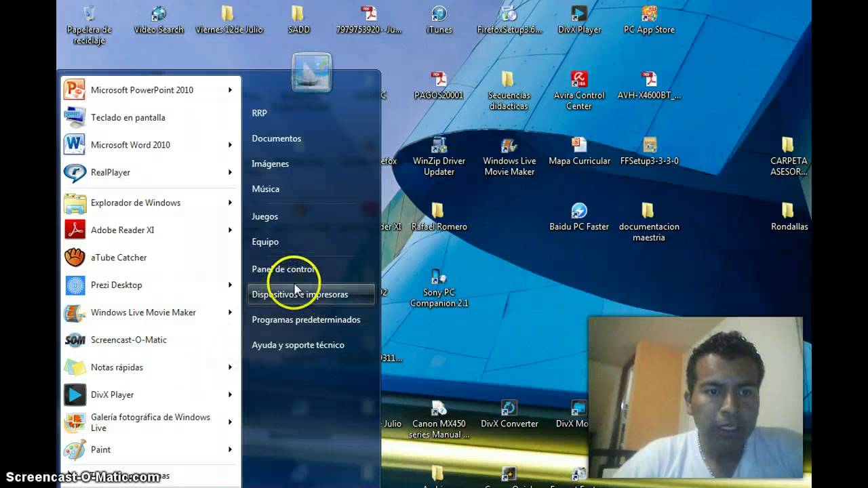Select Avira Control Center desktop icon

click(x=579, y=90)
